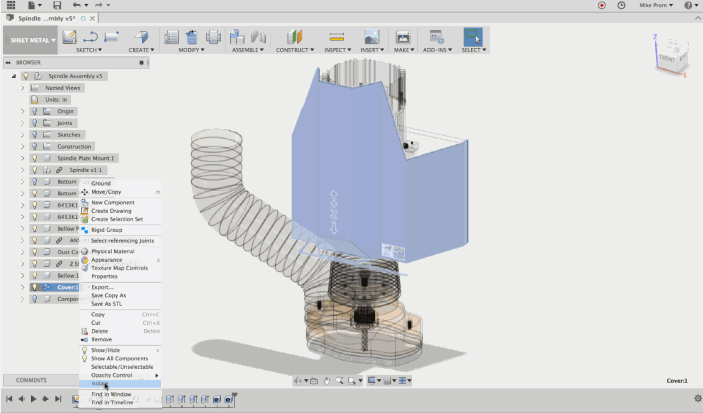Expand the Construction folder in browser
The height and width of the screenshot is (413, 703).
point(22,146)
